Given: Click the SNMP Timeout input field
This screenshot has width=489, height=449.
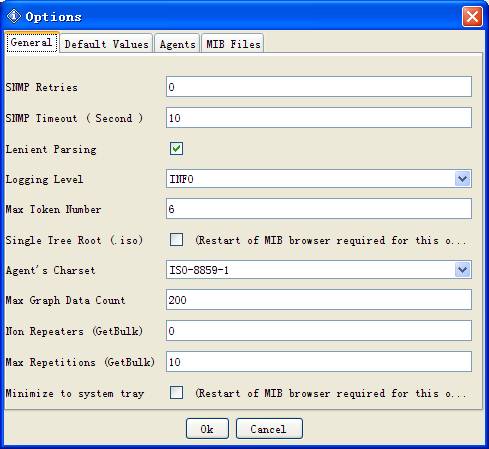Looking at the screenshot, I should [x=319, y=117].
